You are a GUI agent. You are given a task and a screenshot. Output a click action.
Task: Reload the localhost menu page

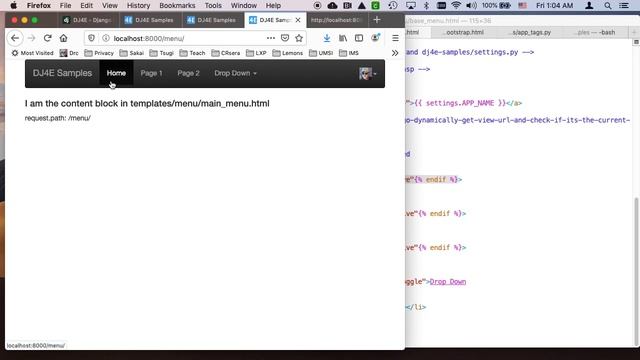[x=47, y=38]
